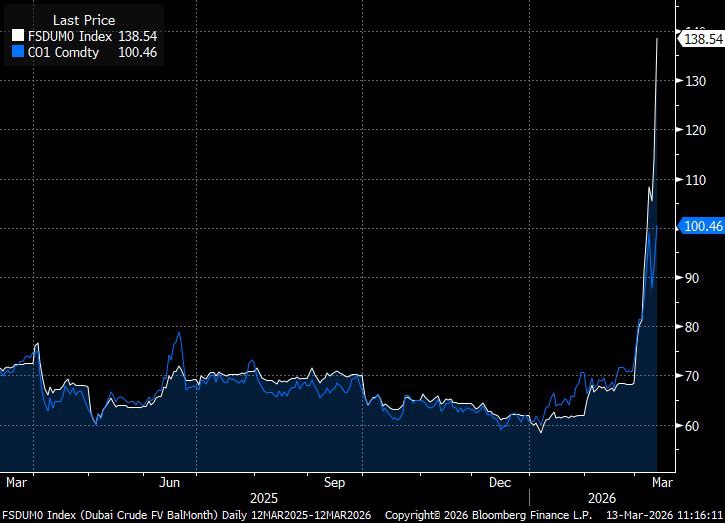The width and height of the screenshot is (725, 523).
Task: Click the Last Price legend header
Action: pos(84,20)
